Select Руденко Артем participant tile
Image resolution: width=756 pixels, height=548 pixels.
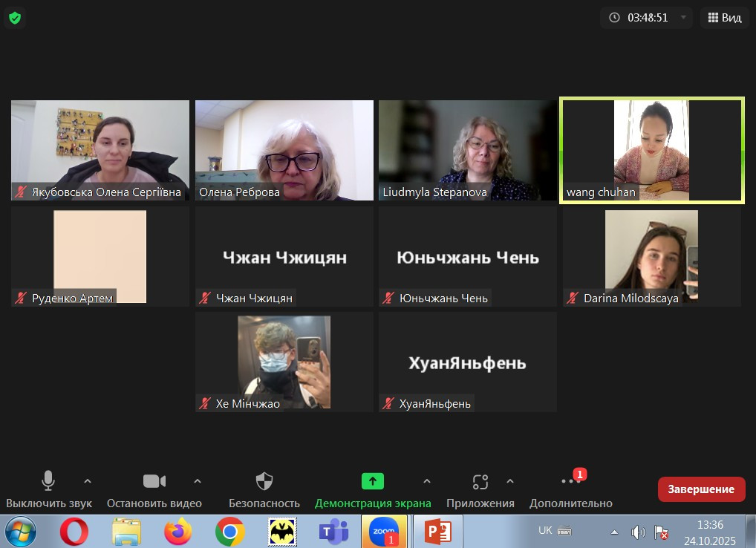[x=100, y=256]
